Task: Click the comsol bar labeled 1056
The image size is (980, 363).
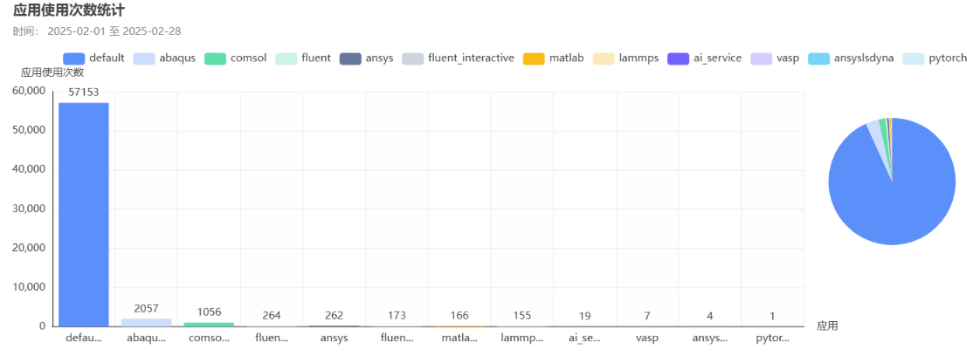Action: pyautogui.click(x=209, y=325)
